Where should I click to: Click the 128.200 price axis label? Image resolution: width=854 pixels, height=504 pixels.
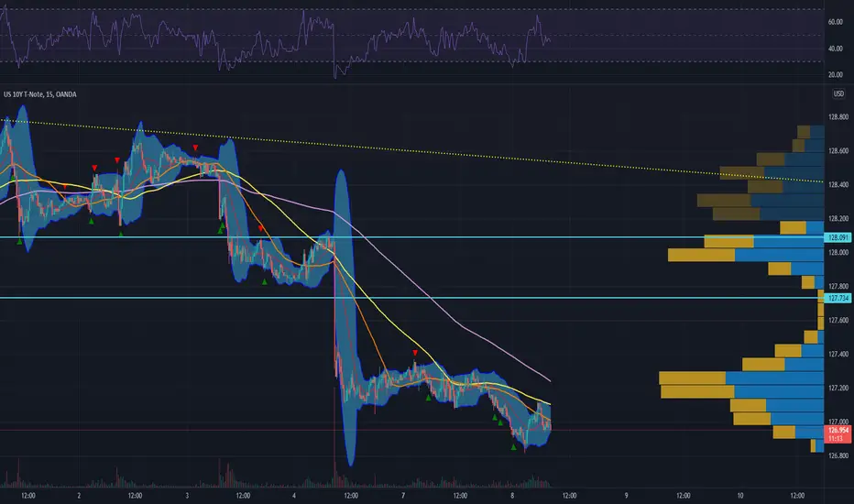838,218
